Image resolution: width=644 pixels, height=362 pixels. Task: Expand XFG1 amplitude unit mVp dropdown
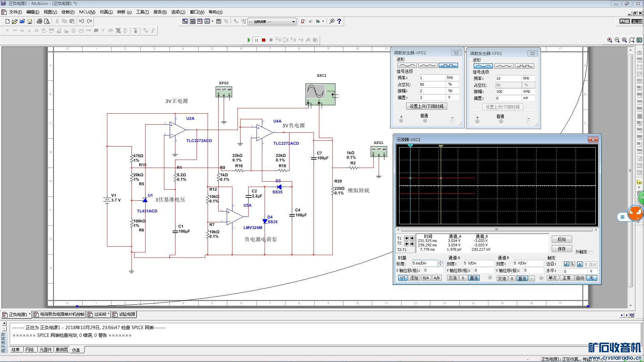pyautogui.click(x=528, y=92)
